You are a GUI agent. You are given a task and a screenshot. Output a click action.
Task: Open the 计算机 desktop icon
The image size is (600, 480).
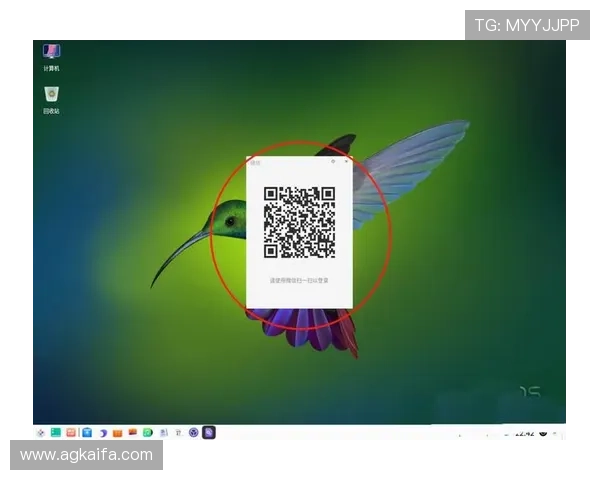pos(51,57)
